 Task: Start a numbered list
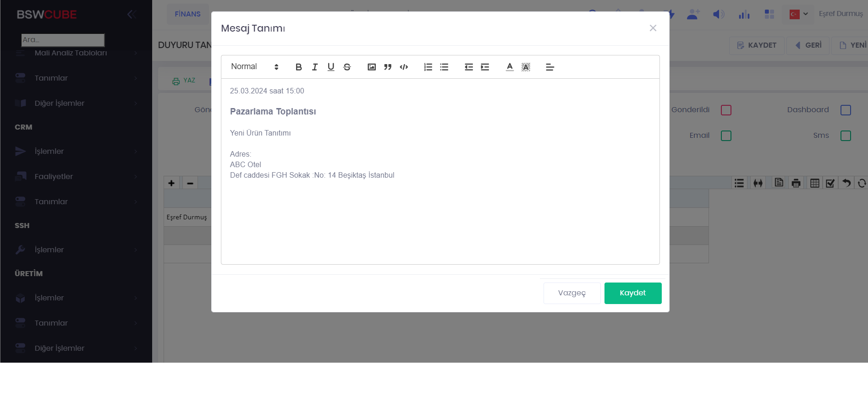tap(428, 67)
